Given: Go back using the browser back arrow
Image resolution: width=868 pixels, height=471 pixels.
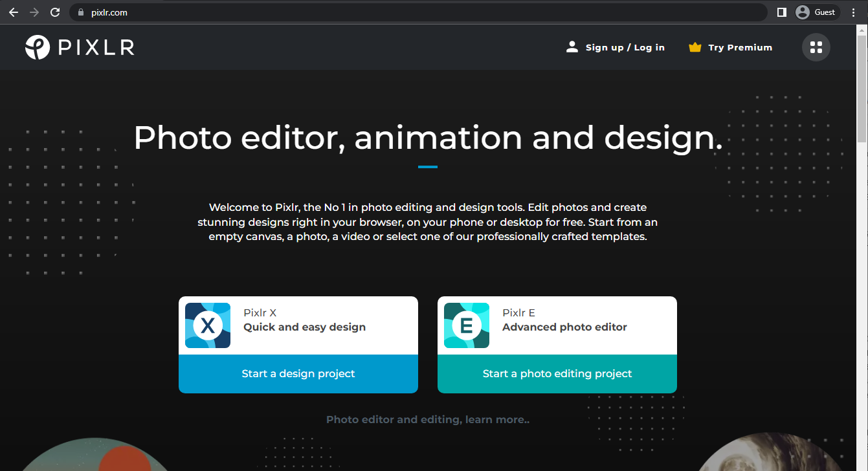Looking at the screenshot, I should pyautogui.click(x=14, y=12).
